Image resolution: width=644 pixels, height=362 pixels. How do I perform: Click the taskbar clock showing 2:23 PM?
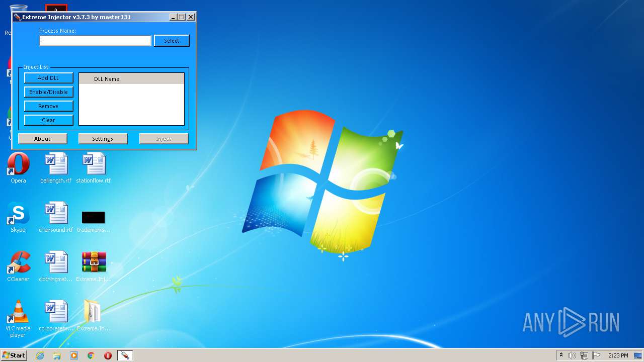point(618,355)
